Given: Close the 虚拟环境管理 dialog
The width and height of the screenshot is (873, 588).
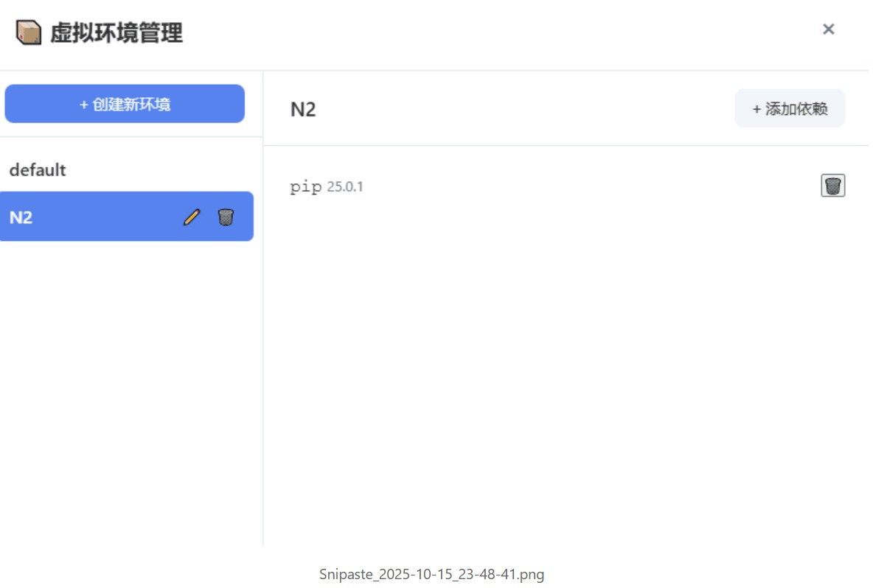Looking at the screenshot, I should click(829, 29).
